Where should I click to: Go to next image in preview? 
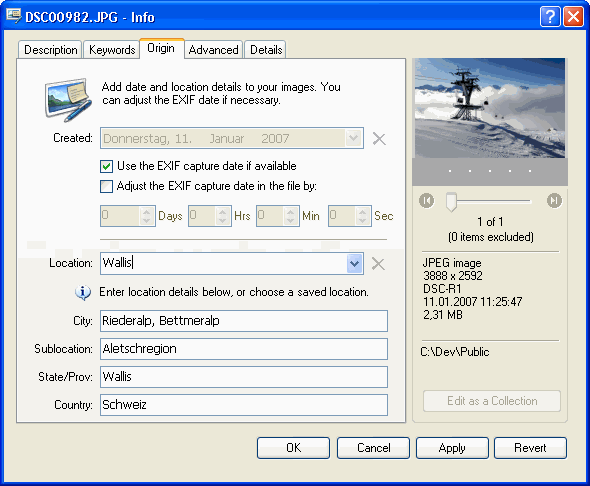tap(554, 200)
